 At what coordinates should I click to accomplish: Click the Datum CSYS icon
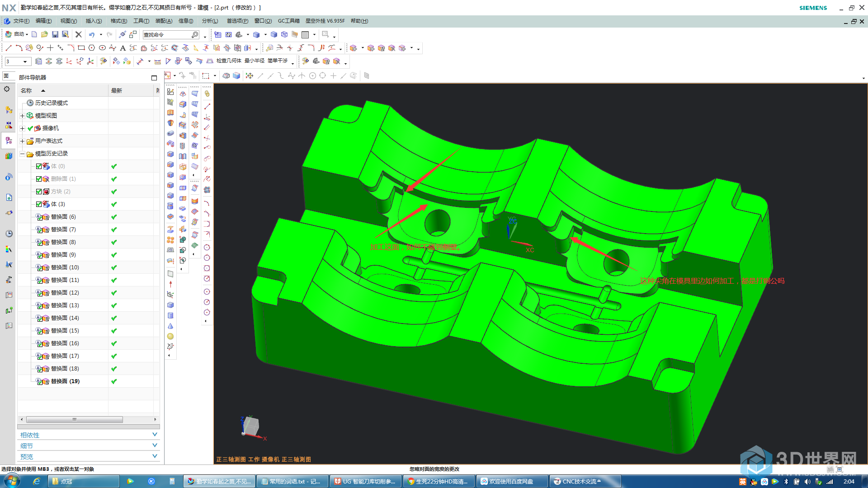coord(170,294)
